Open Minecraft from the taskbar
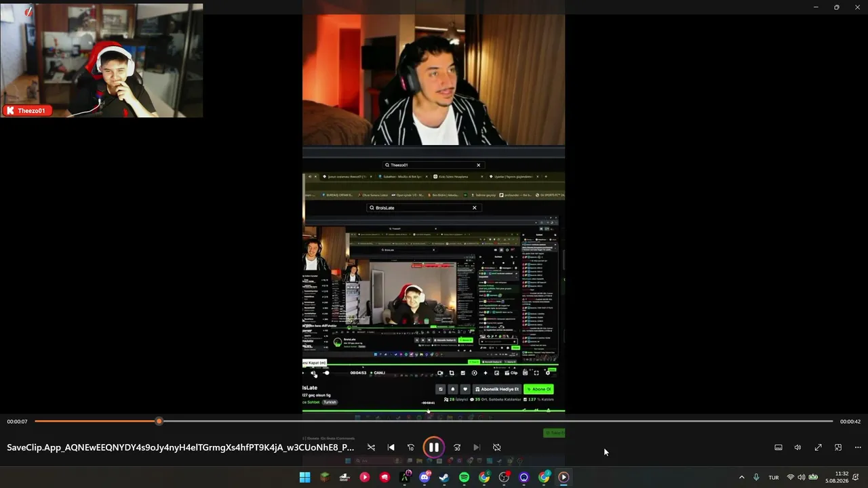This screenshot has height=488, width=868. (325, 477)
